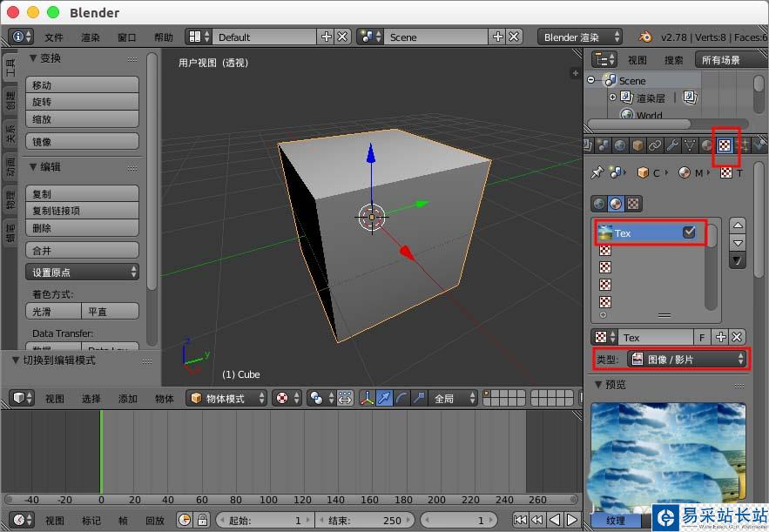The width and height of the screenshot is (769, 532).
Task: Click the 复制 button under 编辑
Action: [x=82, y=193]
